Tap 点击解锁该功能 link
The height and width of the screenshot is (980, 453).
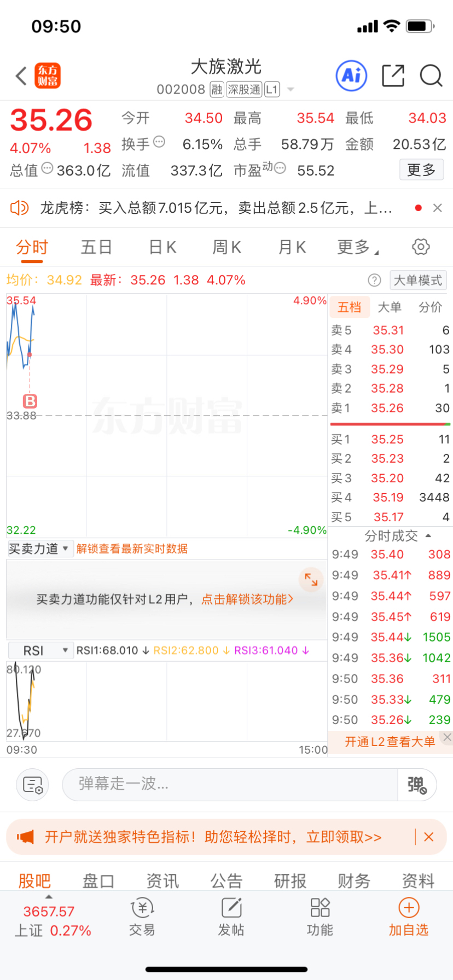[x=247, y=599]
